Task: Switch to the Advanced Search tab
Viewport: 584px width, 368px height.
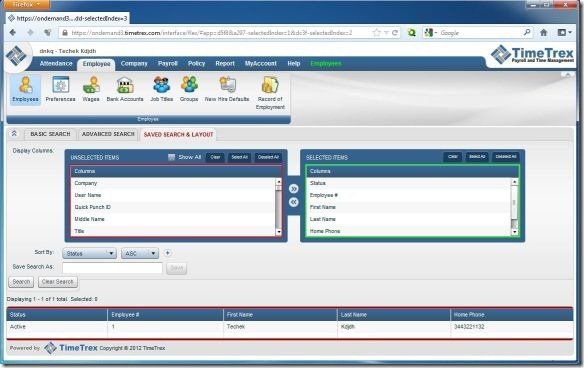Action: [x=108, y=134]
